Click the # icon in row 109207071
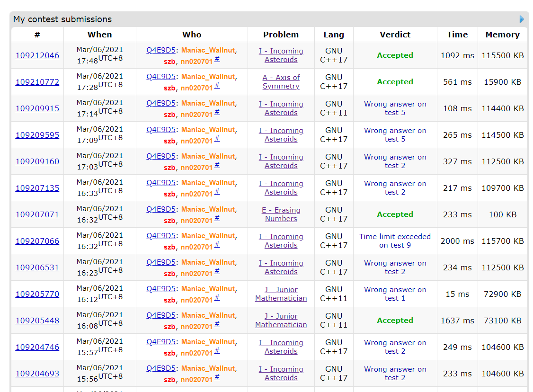 coord(217,218)
